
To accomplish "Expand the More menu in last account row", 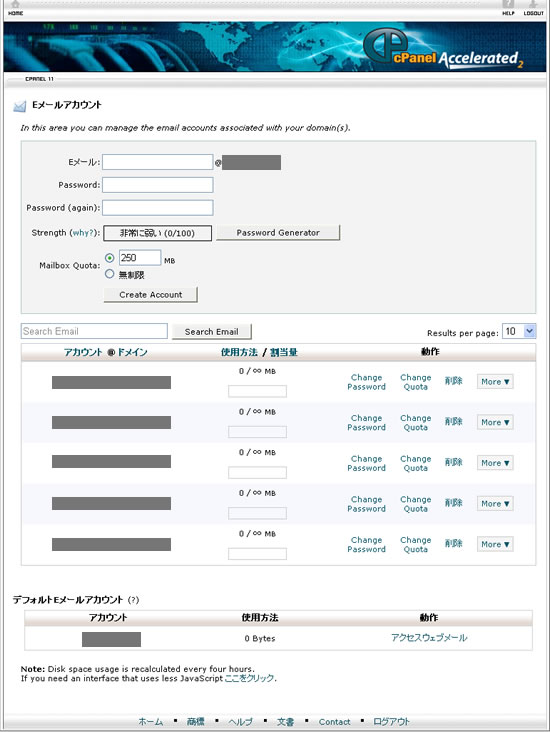I will (495, 544).
